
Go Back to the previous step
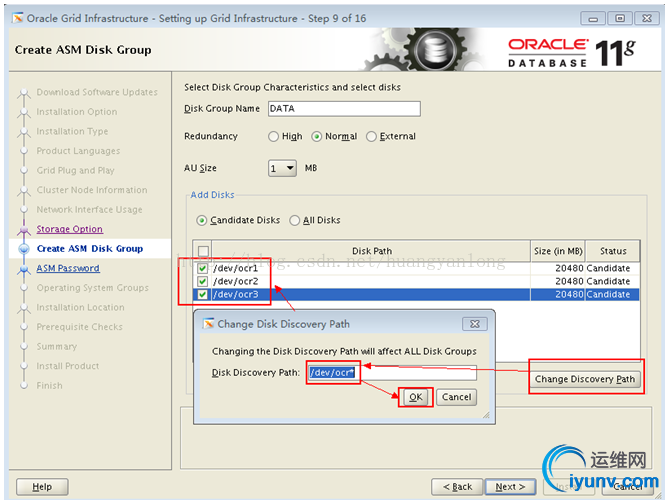[x=457, y=487]
